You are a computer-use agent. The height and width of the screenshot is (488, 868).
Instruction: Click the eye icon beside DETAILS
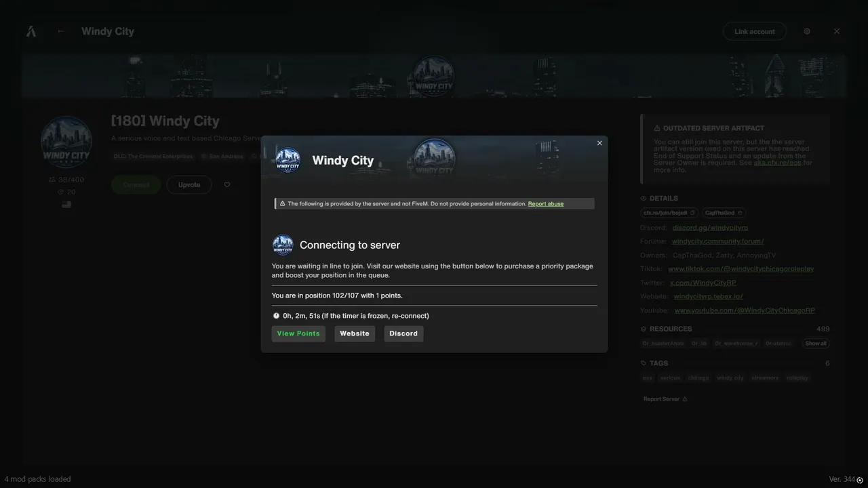[x=644, y=199]
